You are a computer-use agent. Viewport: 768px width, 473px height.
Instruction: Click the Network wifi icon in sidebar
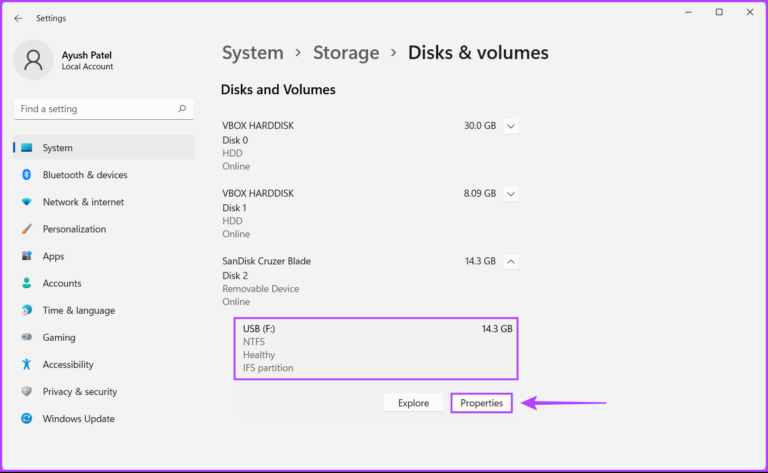tap(26, 202)
